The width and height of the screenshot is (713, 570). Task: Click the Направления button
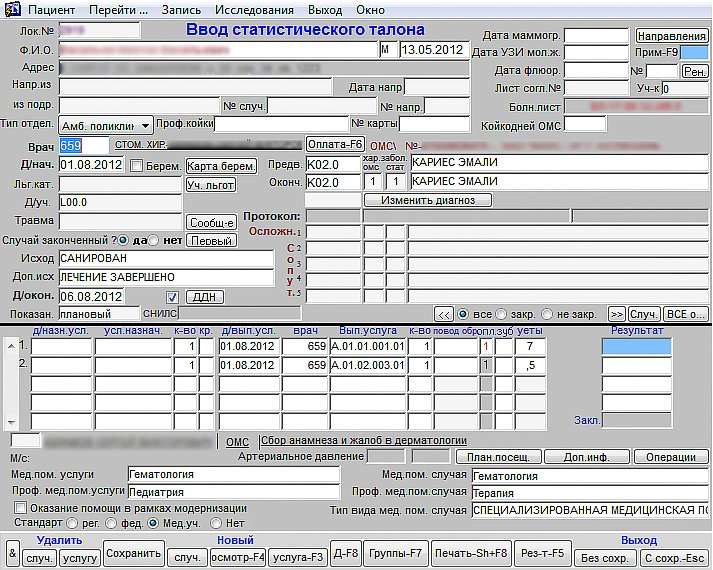(x=672, y=36)
